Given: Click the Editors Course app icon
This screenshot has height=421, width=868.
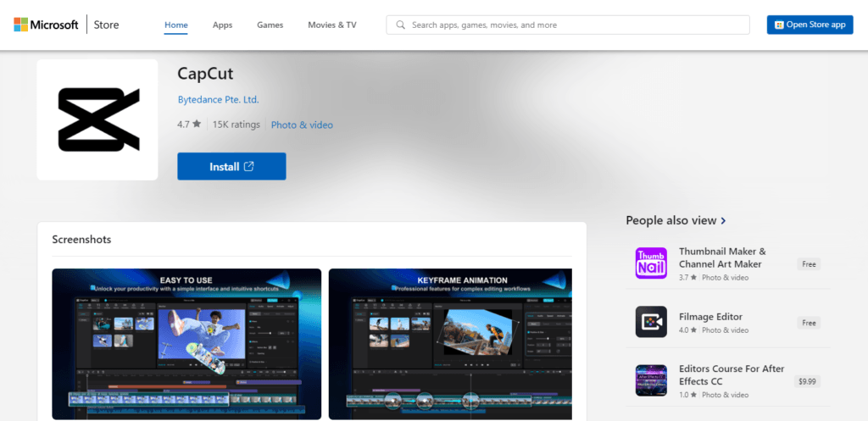Looking at the screenshot, I should point(651,380).
